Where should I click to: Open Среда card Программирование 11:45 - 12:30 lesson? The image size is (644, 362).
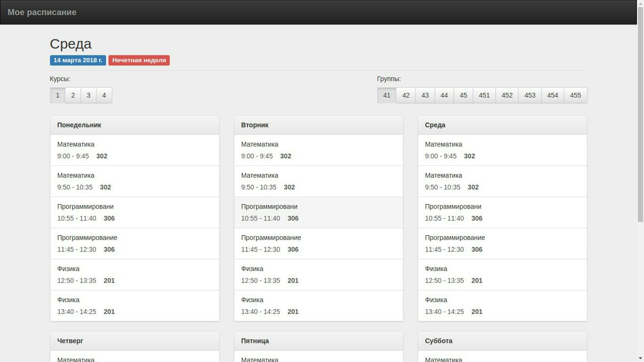[x=503, y=244]
